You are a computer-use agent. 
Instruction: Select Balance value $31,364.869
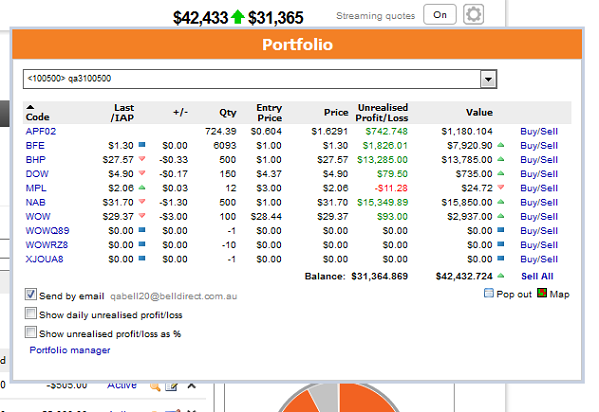click(380, 276)
